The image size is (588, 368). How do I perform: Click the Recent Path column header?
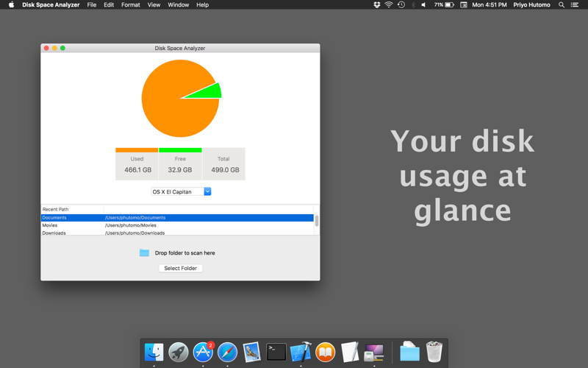[x=72, y=209]
